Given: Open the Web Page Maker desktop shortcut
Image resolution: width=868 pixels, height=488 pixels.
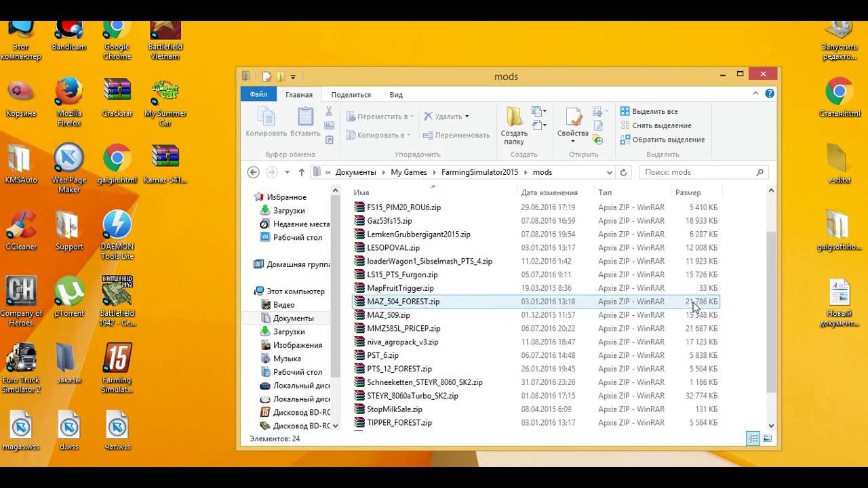Looking at the screenshot, I should point(69,169).
